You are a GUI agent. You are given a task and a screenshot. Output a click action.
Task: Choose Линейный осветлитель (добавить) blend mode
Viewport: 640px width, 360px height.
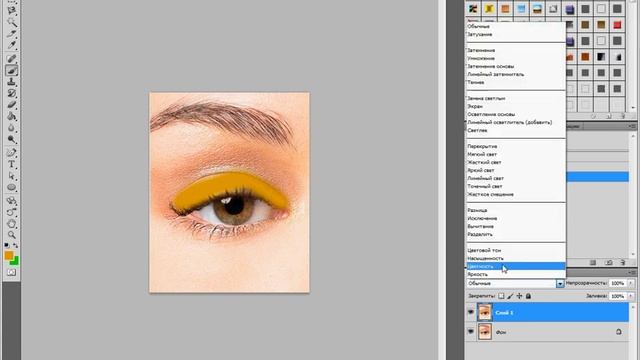point(516,122)
